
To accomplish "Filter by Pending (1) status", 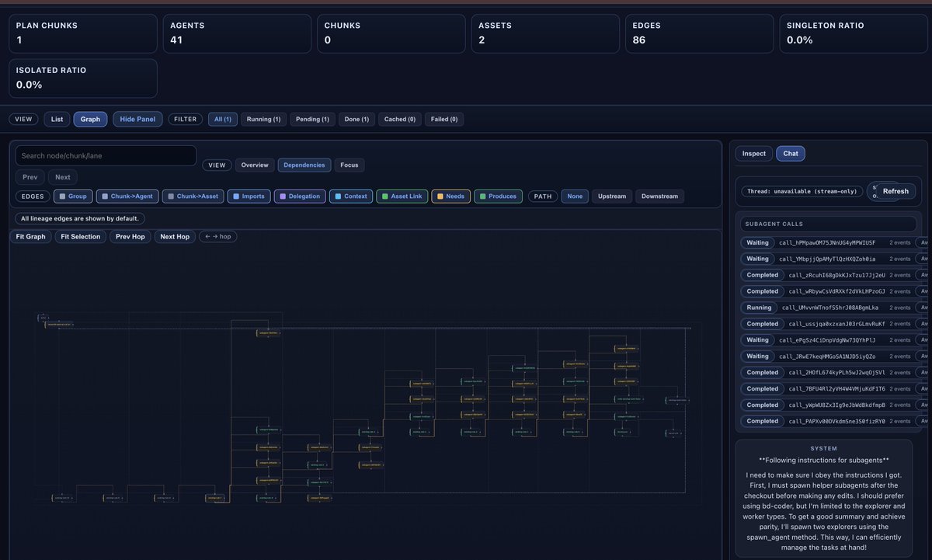I will click(312, 119).
